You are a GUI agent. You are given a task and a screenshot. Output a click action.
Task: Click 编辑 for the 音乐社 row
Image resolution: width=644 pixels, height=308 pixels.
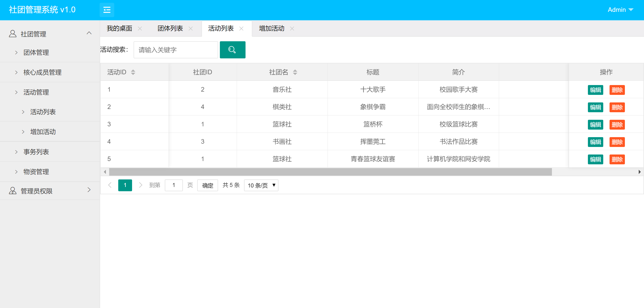click(x=595, y=90)
